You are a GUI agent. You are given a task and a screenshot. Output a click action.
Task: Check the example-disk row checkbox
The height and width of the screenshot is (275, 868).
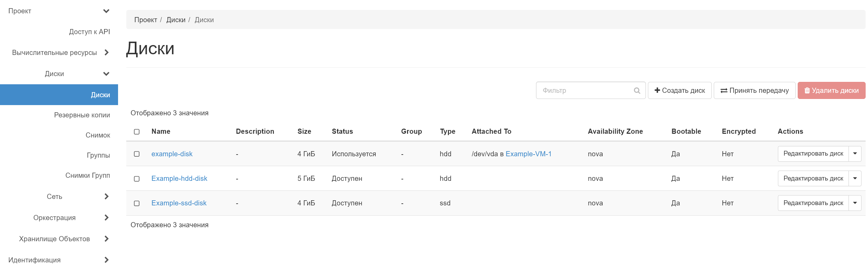tap(137, 154)
